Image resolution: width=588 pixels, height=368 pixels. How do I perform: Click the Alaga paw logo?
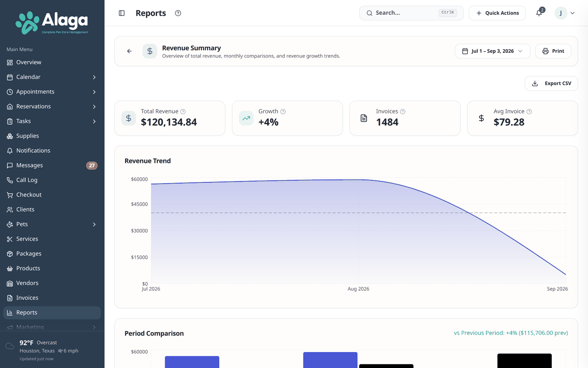52,22
